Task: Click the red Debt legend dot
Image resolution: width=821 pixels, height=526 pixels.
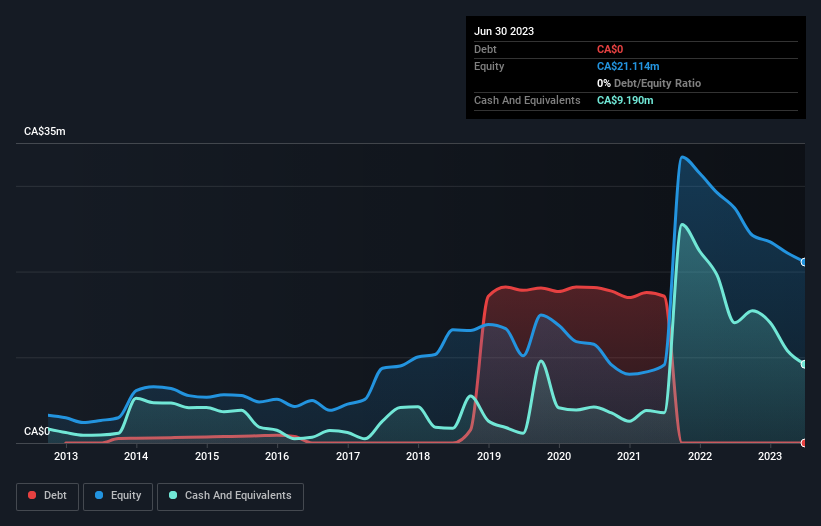Action: point(32,495)
